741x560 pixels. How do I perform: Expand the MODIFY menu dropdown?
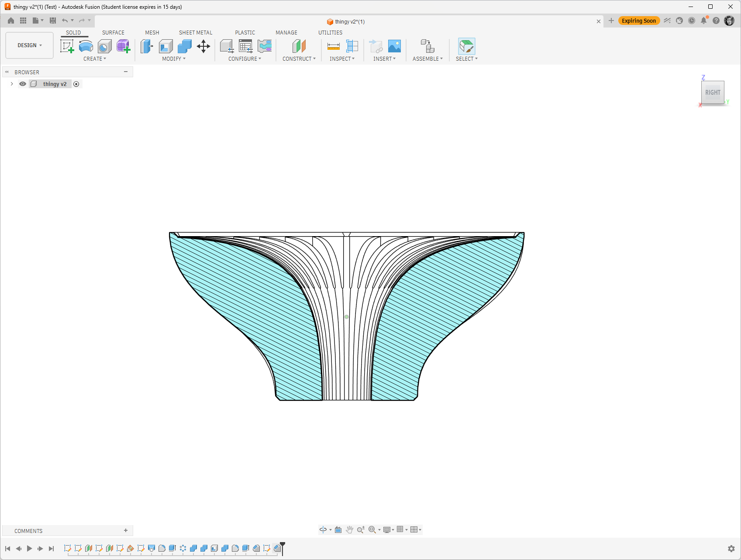click(174, 59)
